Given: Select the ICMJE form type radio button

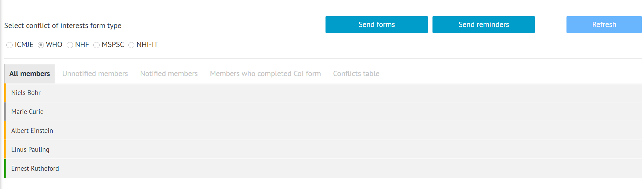Looking at the screenshot, I should point(9,45).
